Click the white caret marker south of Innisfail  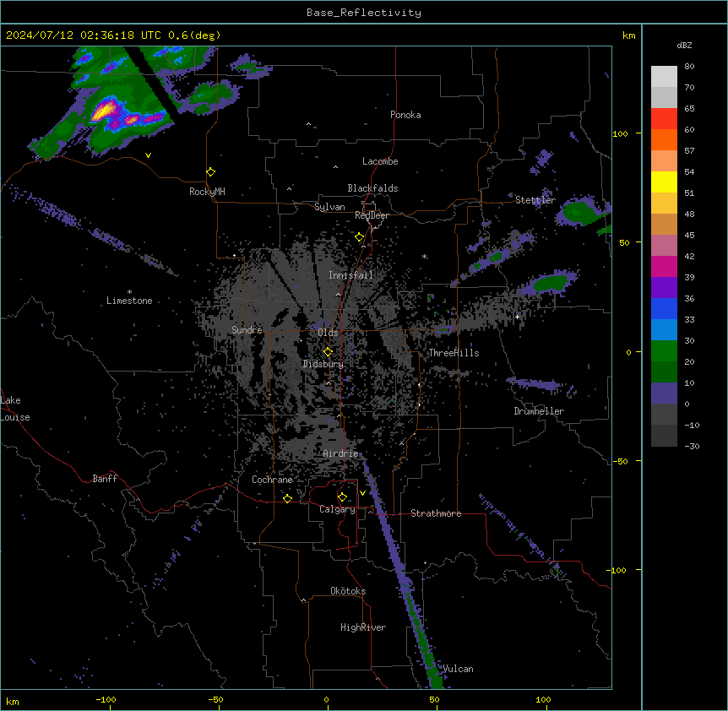click(x=338, y=294)
